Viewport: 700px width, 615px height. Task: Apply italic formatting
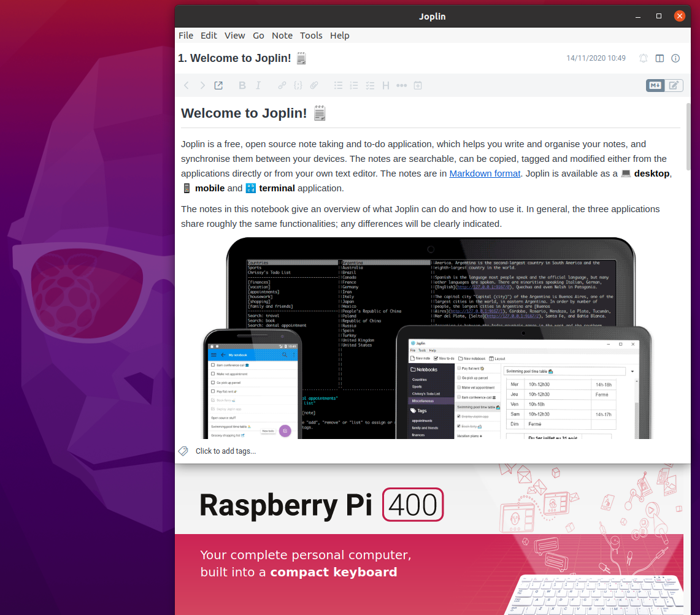point(258,85)
